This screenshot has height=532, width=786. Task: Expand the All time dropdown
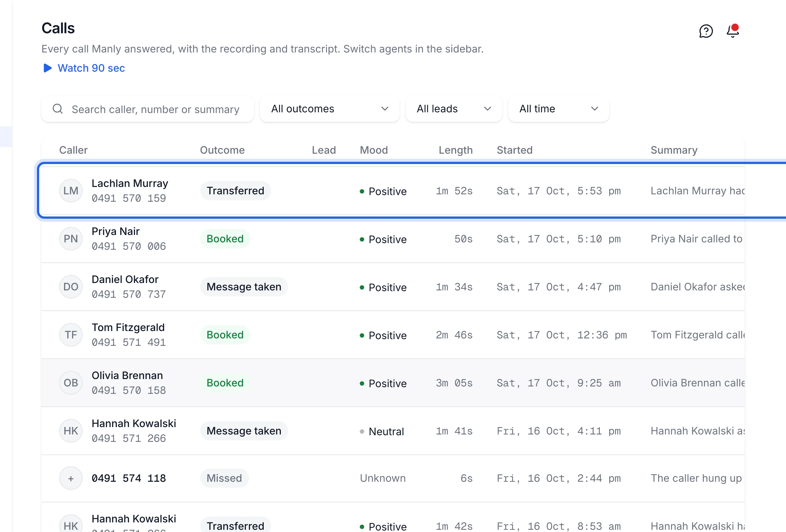click(x=559, y=109)
